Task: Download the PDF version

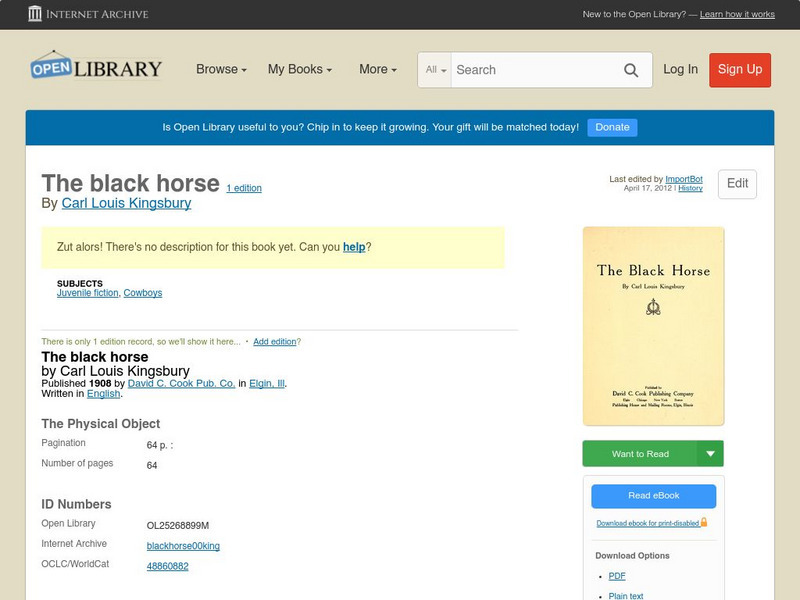Action: (617, 576)
